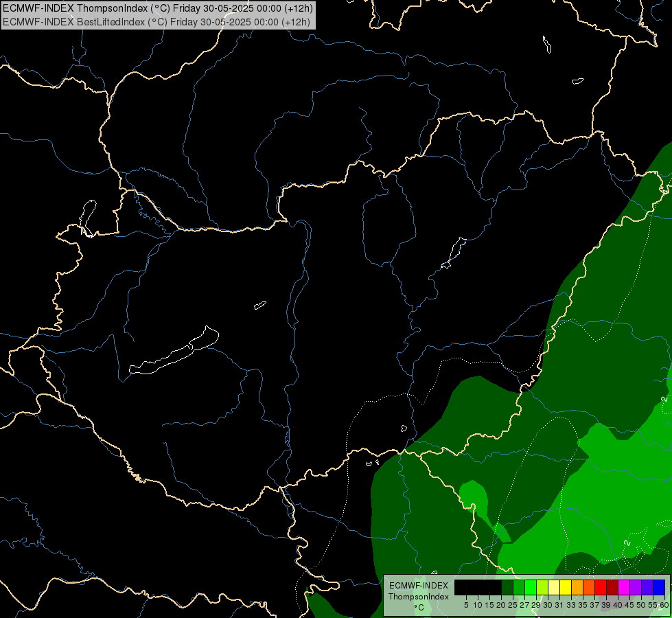Click the legend tick value 20

[x=502, y=605]
